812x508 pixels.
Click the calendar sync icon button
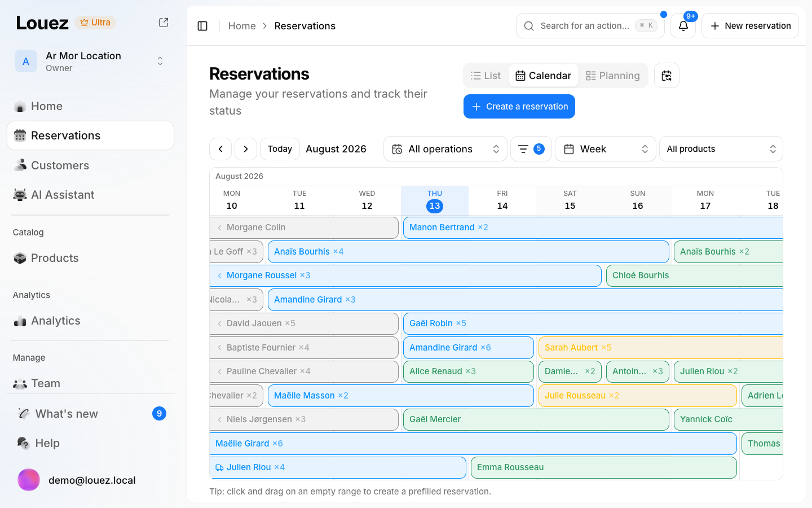pos(667,76)
